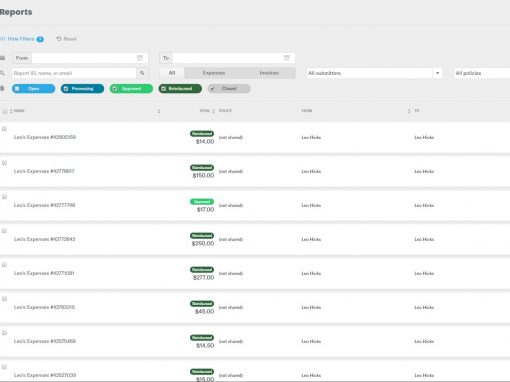Click the $45.00 total amount
Screen dimensions: 510x382
[205, 312]
